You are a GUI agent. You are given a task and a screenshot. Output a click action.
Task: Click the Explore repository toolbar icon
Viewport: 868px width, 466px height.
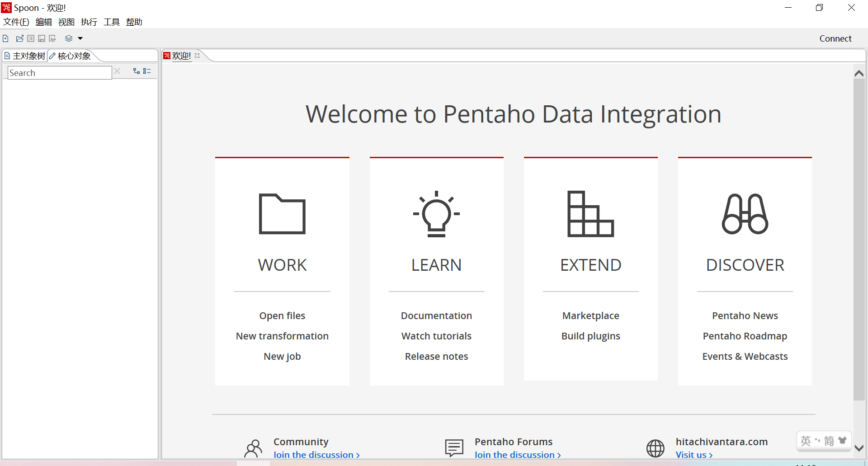pos(31,38)
